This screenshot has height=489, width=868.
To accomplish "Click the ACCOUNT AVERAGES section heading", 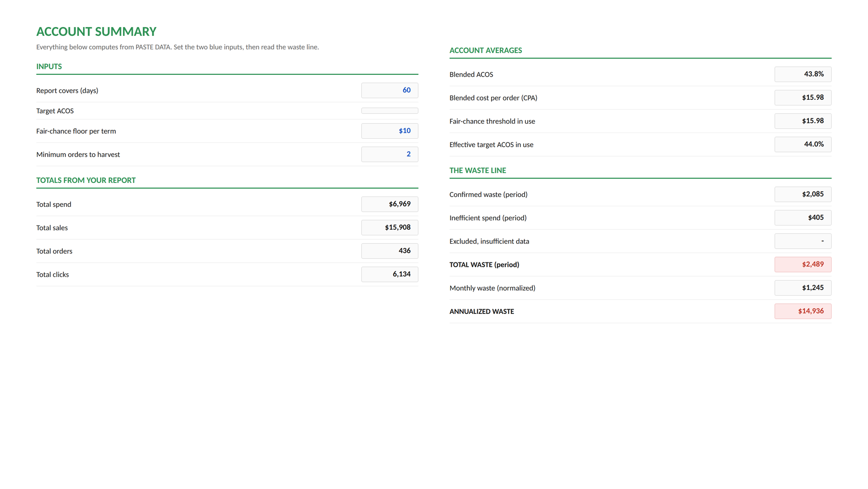I will tap(485, 50).
